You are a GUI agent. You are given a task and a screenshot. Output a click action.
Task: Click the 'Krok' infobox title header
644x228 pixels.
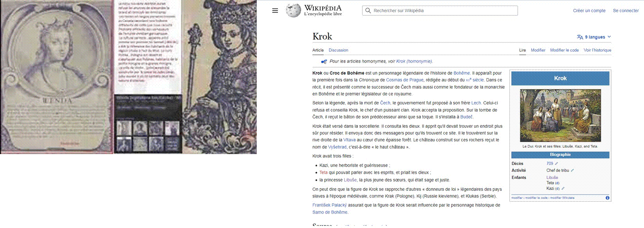click(560, 78)
